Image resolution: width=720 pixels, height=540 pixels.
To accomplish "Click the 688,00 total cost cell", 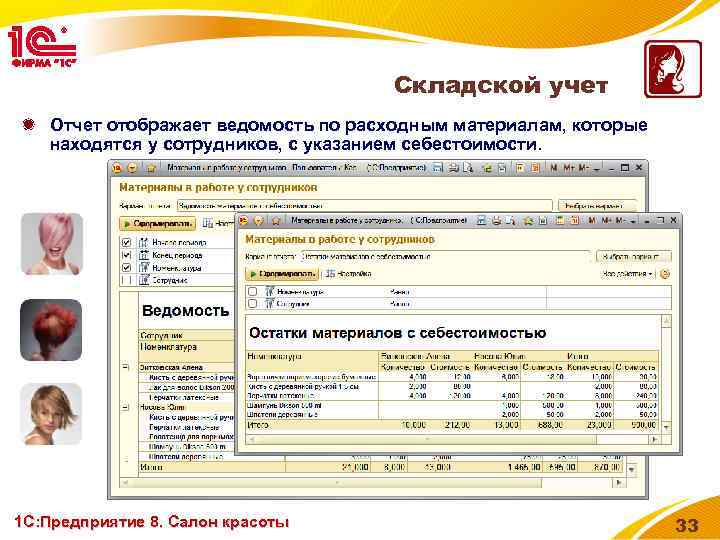I will [x=550, y=425].
